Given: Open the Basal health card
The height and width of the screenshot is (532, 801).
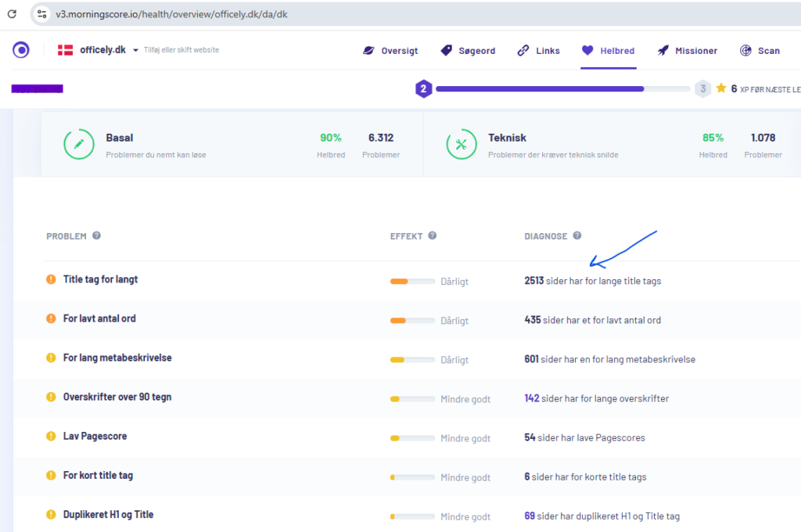Looking at the screenshot, I should pyautogui.click(x=232, y=145).
